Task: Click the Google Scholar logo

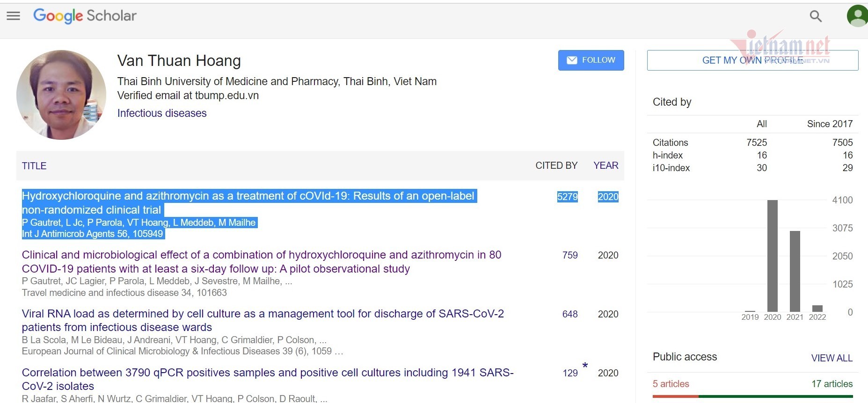Action: [x=85, y=16]
